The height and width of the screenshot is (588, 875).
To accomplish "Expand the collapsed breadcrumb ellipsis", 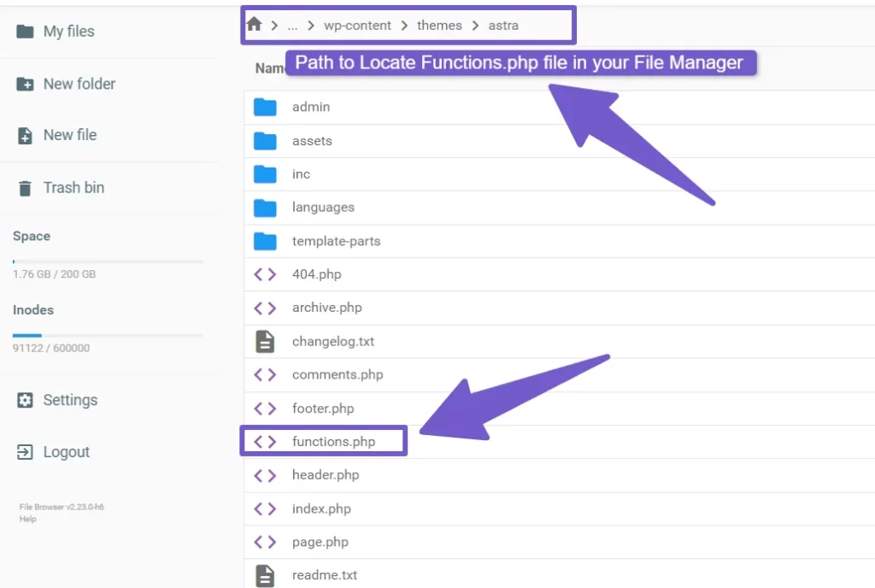I will [292, 26].
